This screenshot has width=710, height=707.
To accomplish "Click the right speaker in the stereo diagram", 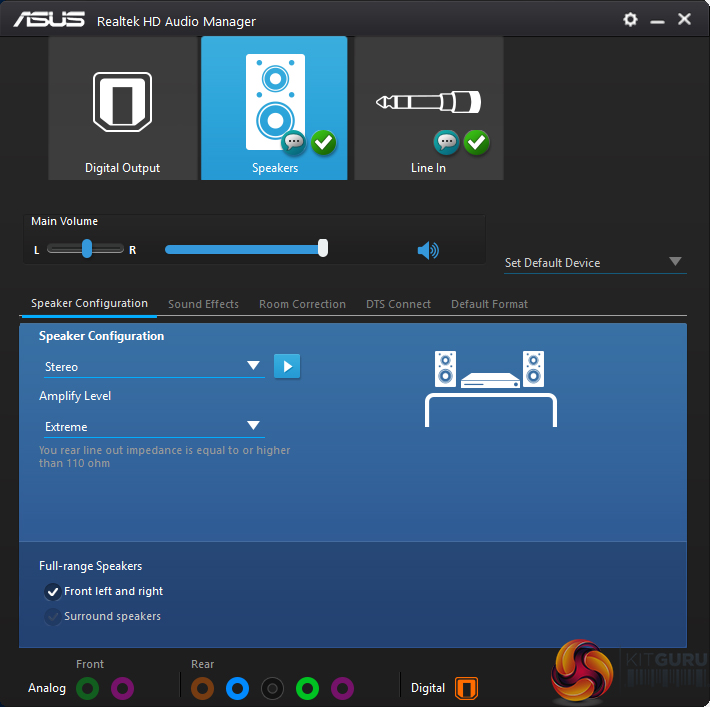I will (x=533, y=369).
